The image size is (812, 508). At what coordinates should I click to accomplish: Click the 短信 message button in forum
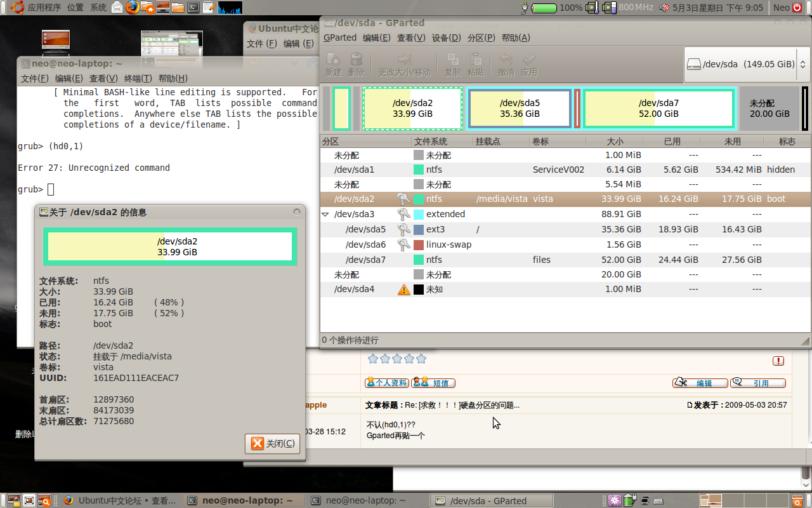433,383
